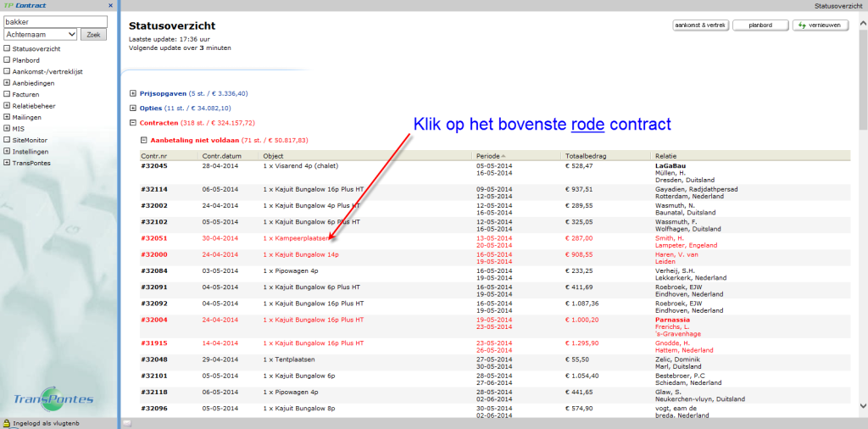Click the icon beside Statusoverzicht in sidebar
Viewport: 868px width, 429px height.
7,48
